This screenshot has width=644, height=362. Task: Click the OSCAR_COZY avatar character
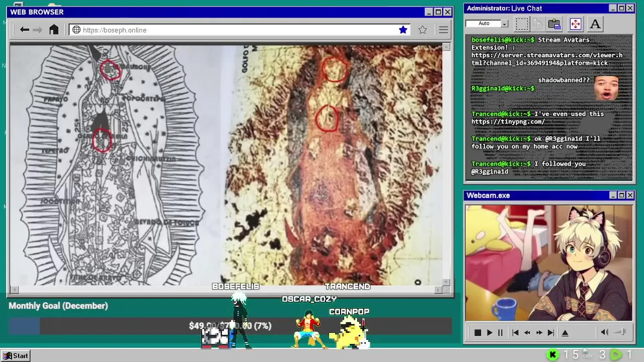pyautogui.click(x=308, y=329)
